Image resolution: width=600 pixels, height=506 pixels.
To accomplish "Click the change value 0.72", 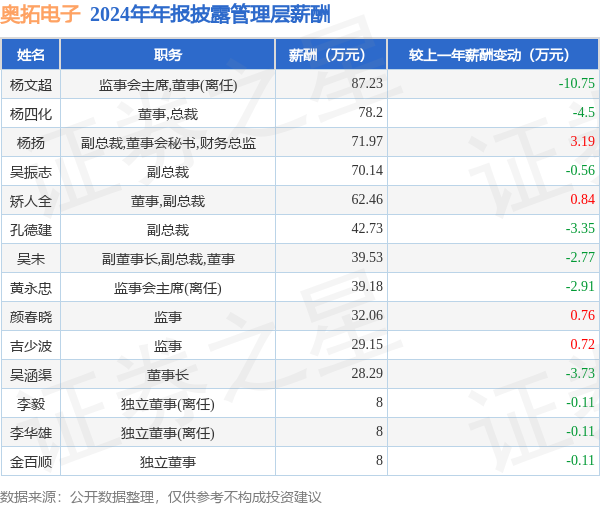I will click(x=582, y=344).
